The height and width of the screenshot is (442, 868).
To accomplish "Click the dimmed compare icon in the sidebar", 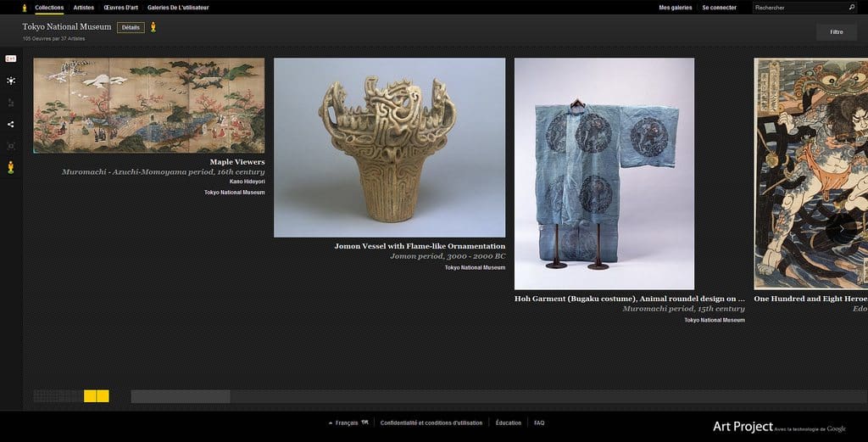I will coord(10,103).
